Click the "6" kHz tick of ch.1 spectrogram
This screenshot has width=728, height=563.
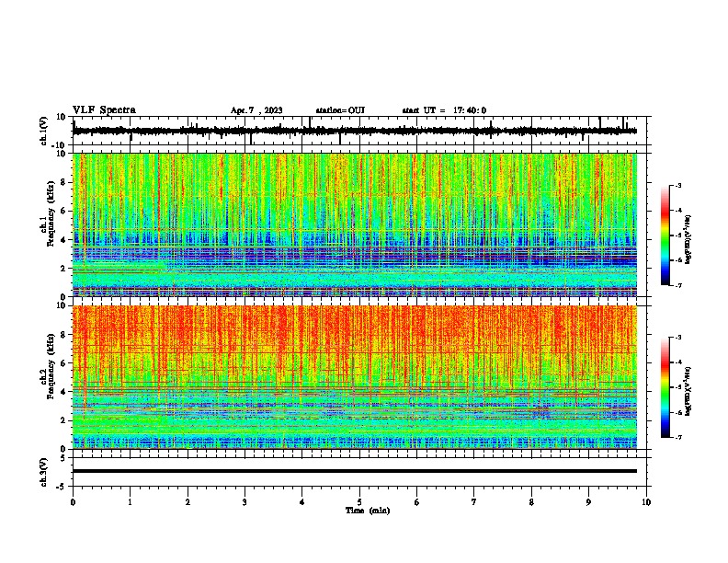pos(63,211)
